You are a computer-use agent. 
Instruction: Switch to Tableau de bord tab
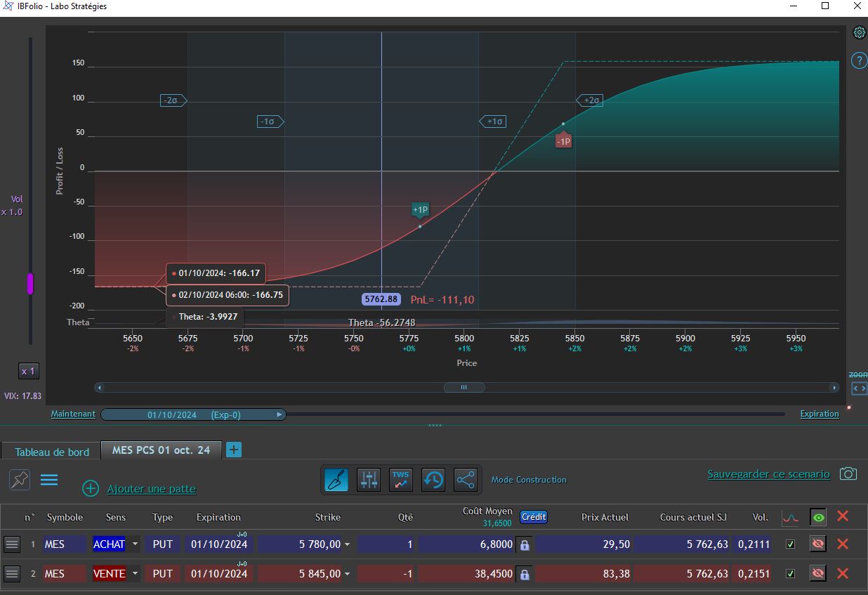(52, 452)
